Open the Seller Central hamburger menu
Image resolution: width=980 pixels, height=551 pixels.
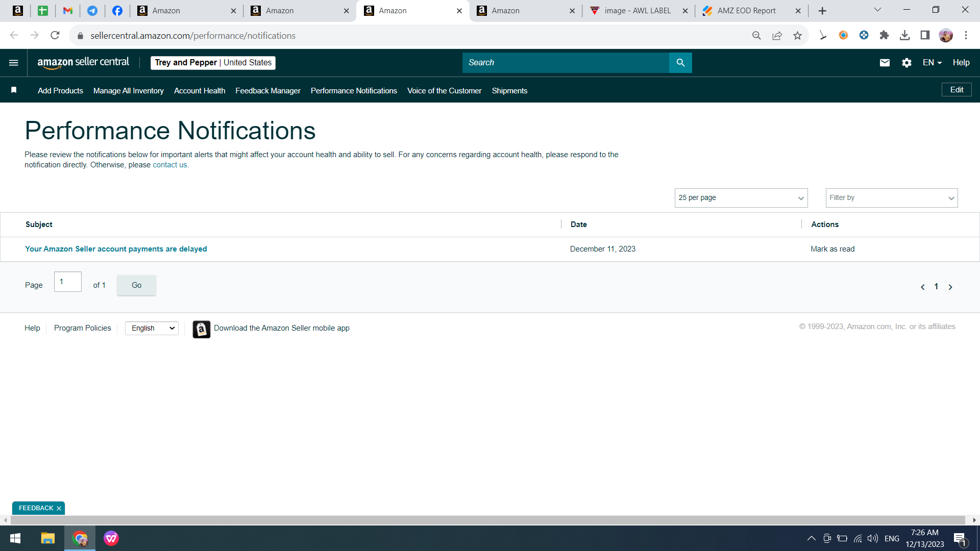coord(14,63)
